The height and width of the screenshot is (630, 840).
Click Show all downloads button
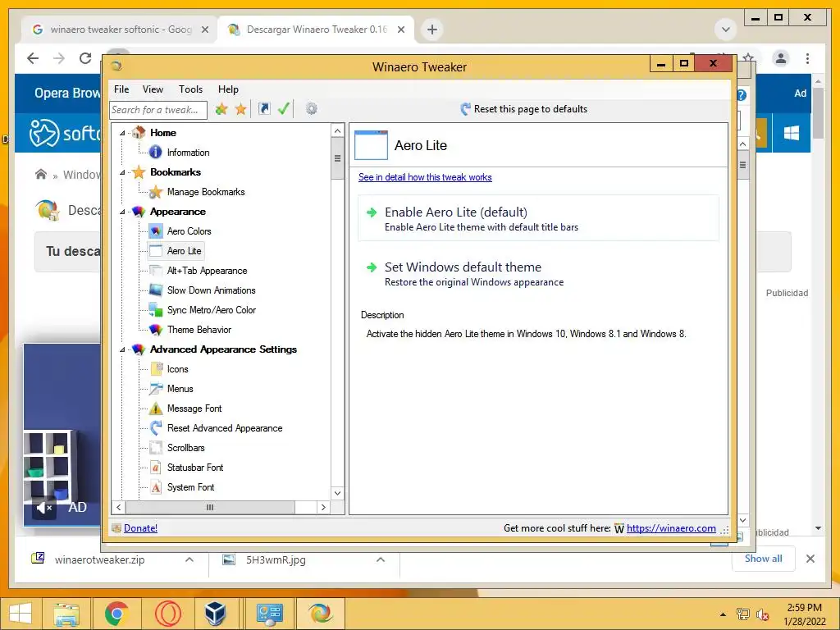pos(764,559)
